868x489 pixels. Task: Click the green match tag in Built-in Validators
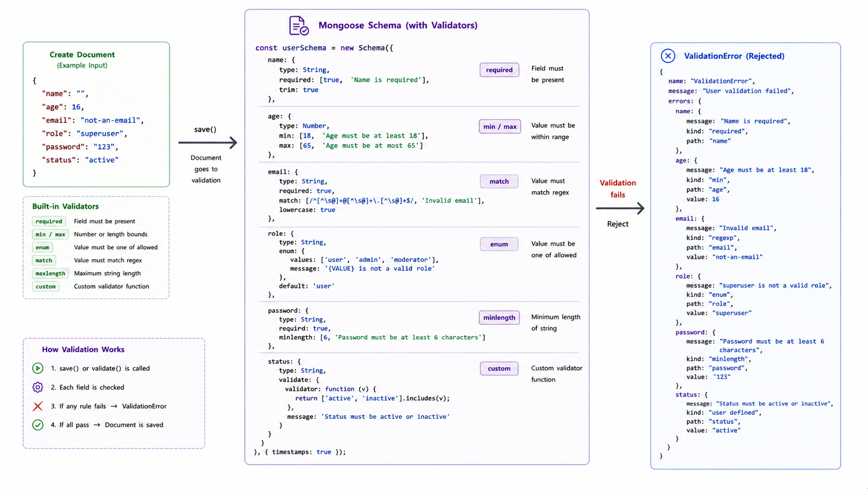(x=44, y=260)
